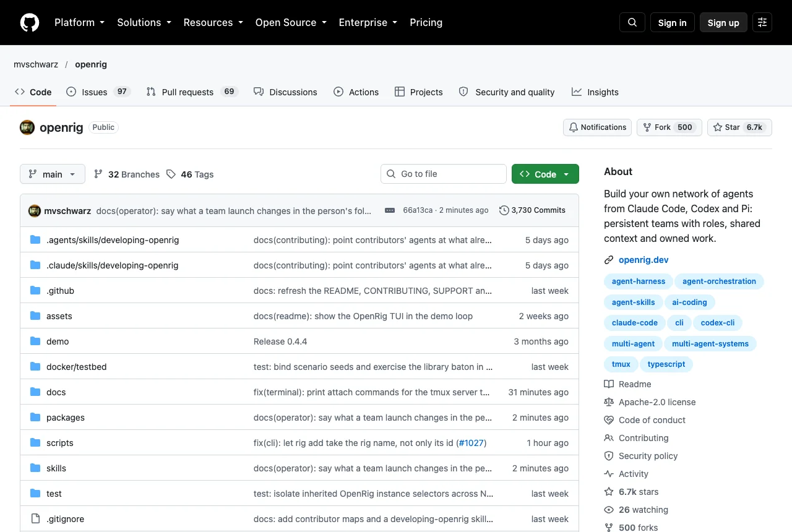Click the docs folder icon

coord(35,392)
